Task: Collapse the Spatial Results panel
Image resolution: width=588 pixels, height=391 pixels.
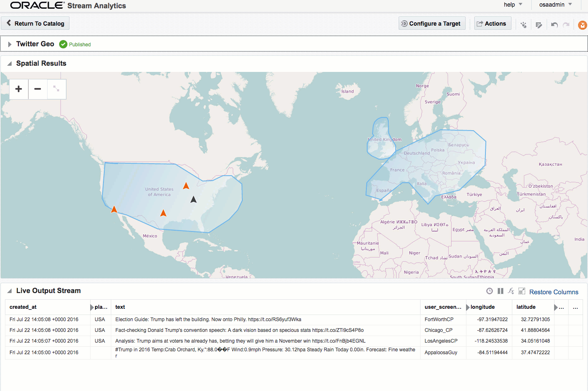Action: (x=10, y=64)
